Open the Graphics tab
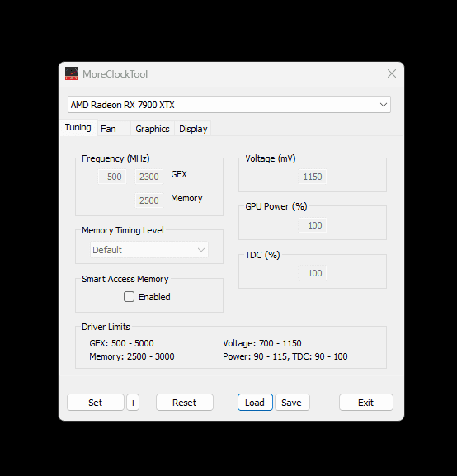The width and height of the screenshot is (457, 476). (153, 129)
